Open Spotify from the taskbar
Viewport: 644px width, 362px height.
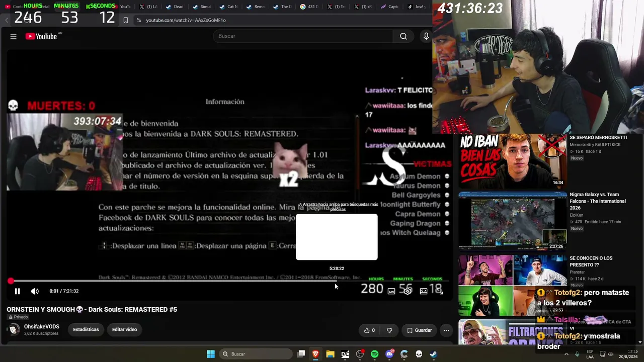(x=374, y=354)
